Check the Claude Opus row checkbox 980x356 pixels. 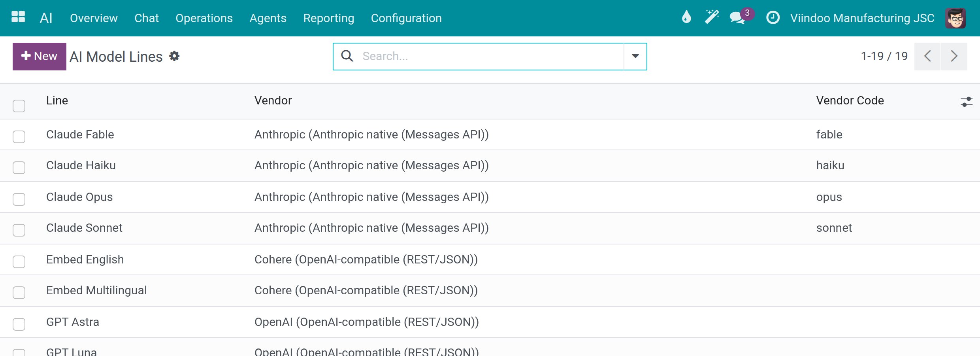pyautogui.click(x=19, y=199)
